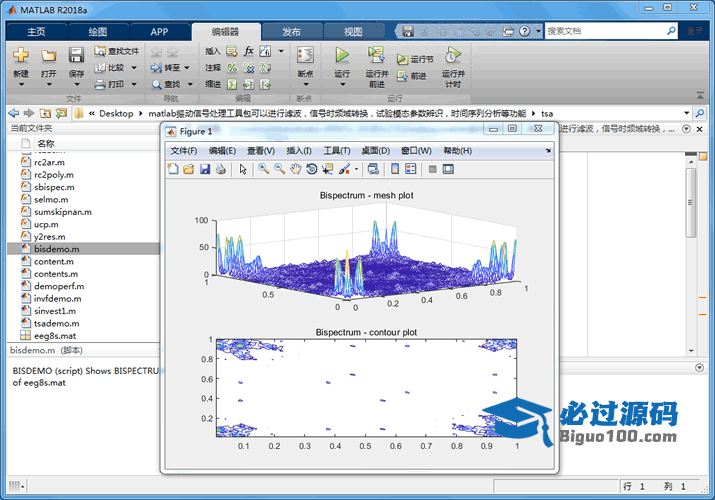The image size is (715, 500).
Task: Select the Pan hand tool in Figure 1
Action: pyautogui.click(x=296, y=169)
